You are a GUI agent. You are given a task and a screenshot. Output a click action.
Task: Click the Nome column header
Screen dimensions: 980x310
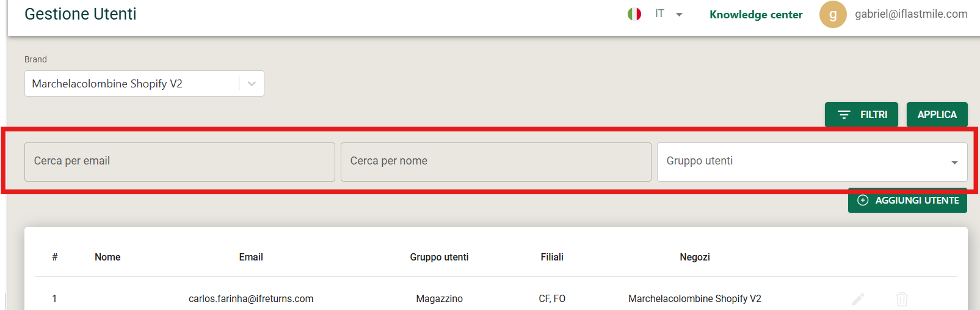107,257
